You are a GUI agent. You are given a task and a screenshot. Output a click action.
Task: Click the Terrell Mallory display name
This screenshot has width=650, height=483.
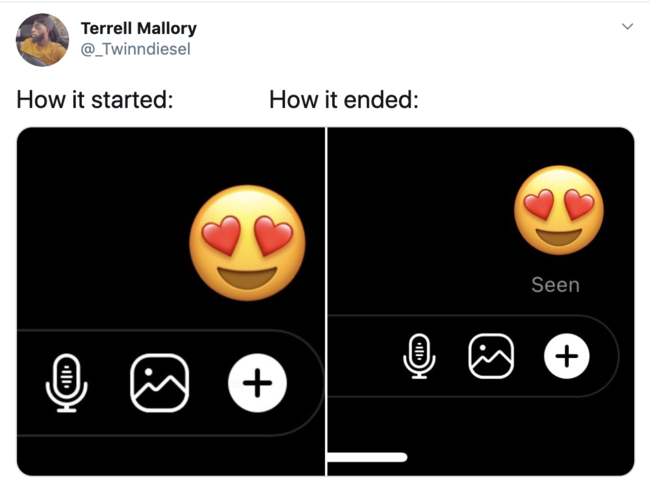tap(138, 28)
